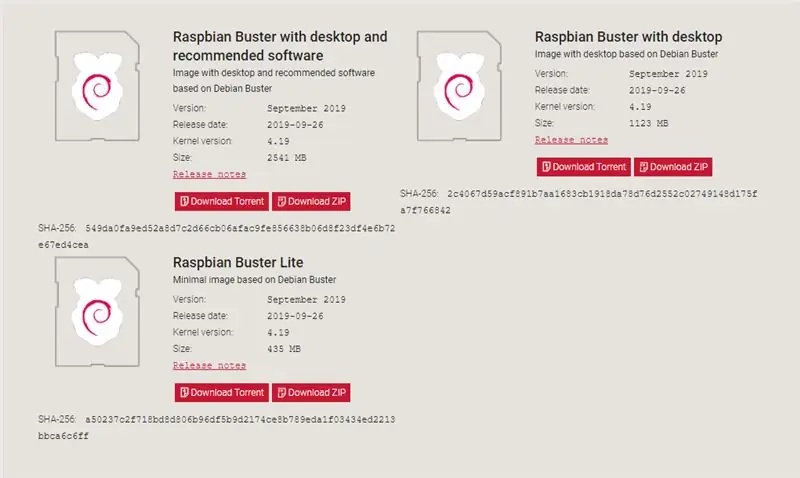Open Release notes for the 2541 MB image
The height and width of the screenshot is (478, 800).
(209, 174)
